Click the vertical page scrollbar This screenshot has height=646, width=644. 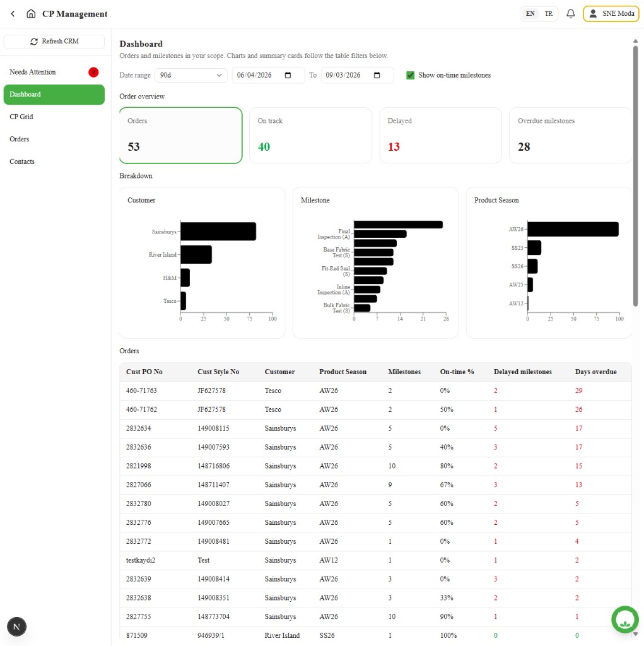[x=635, y=177]
